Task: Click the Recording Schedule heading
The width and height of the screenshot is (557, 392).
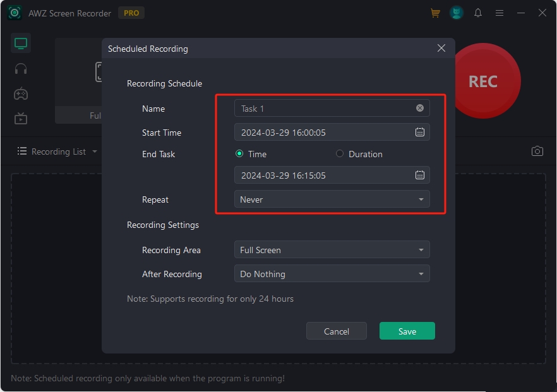Action: coord(164,83)
